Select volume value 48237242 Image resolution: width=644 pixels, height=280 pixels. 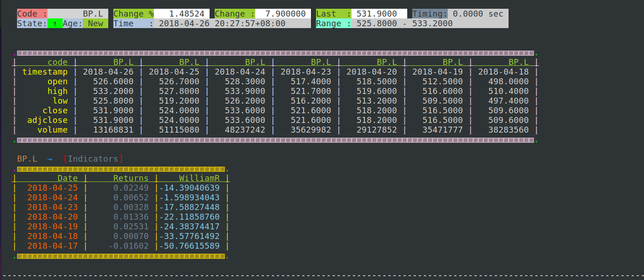[x=245, y=130]
